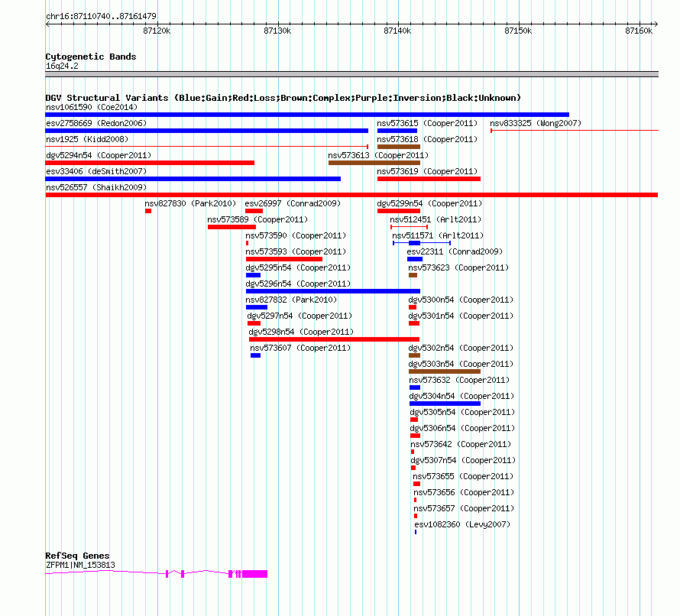This screenshot has height=616, width=680.
Task: Open nsv573642 (Cooper2011) label
Action: click(461, 444)
